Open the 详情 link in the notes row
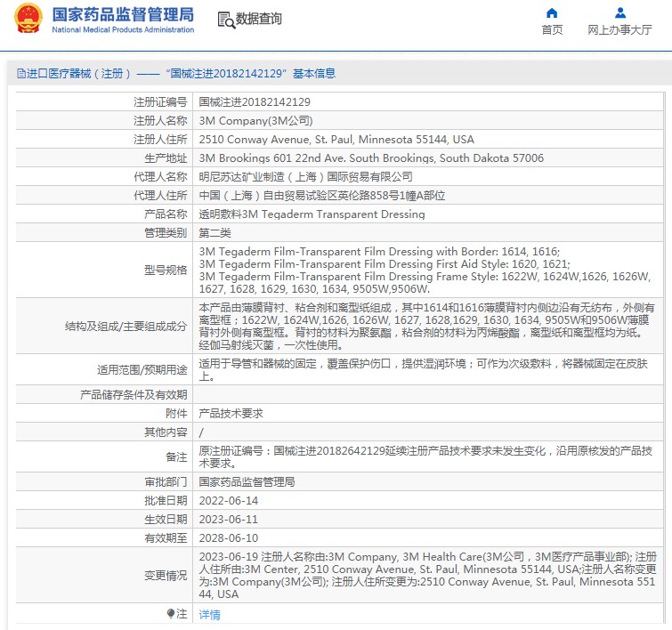This screenshot has width=672, height=630. point(209,615)
